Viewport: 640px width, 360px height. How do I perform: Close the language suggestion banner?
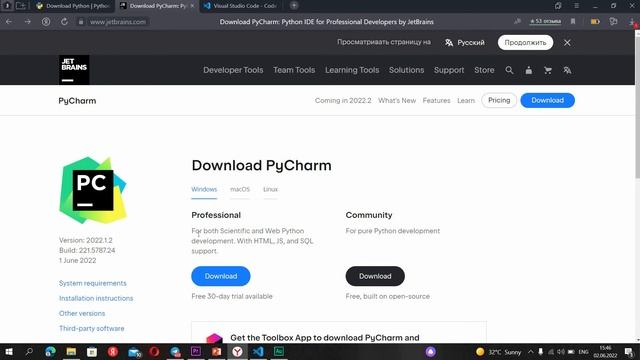[567, 42]
